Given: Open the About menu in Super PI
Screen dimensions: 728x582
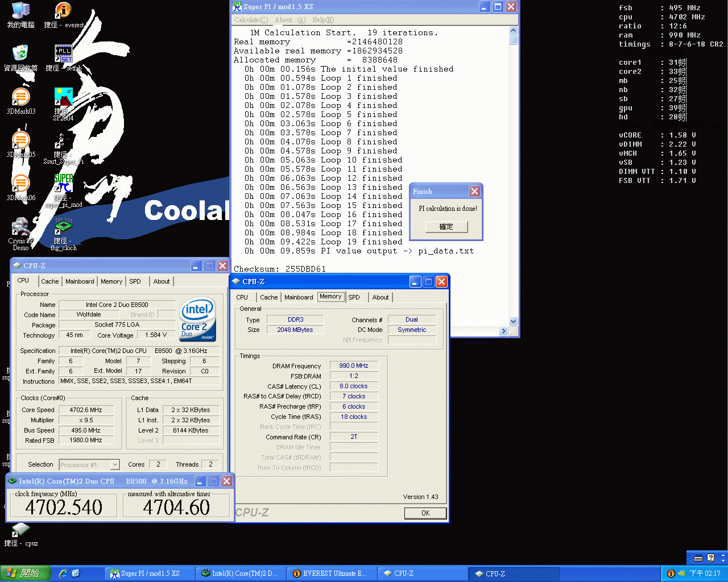Looking at the screenshot, I should 290,20.
